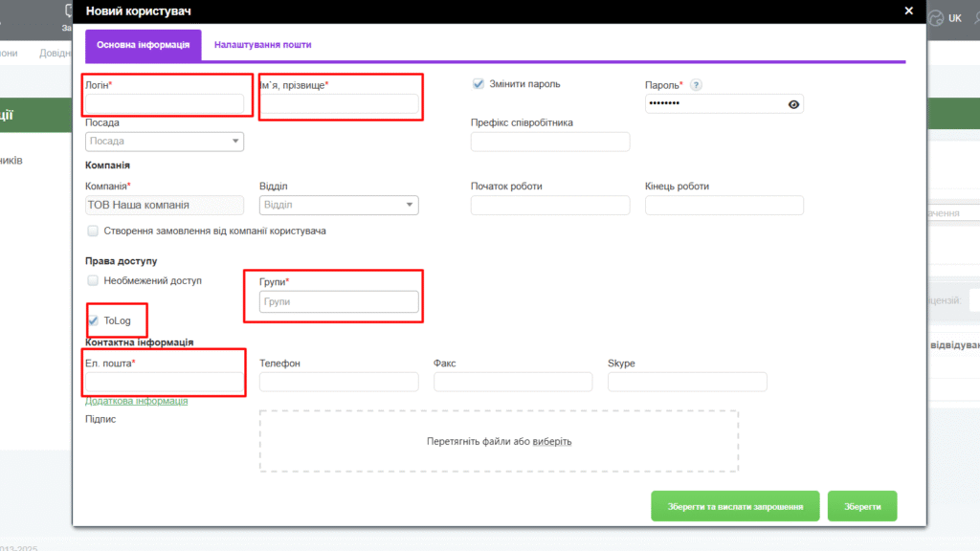The width and height of the screenshot is (980, 551).
Task: Tick Створення замовлення від компанії користувача
Action: 93,231
